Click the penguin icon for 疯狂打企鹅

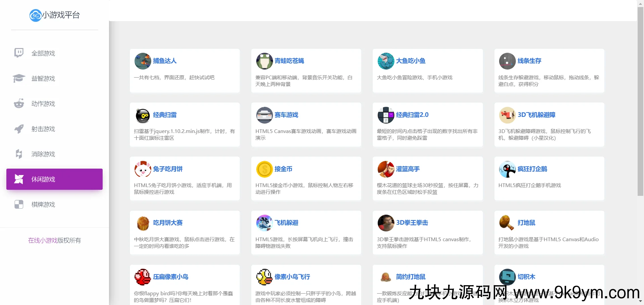click(507, 169)
